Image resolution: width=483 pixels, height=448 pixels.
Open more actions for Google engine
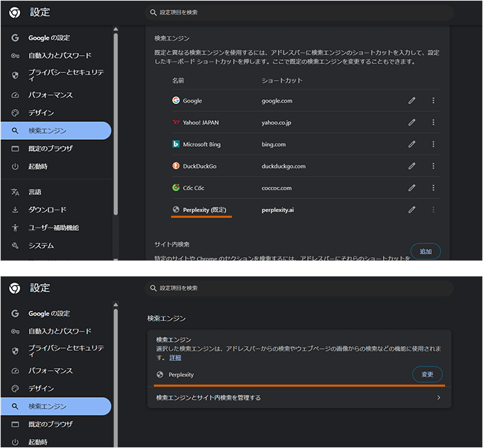click(x=433, y=101)
